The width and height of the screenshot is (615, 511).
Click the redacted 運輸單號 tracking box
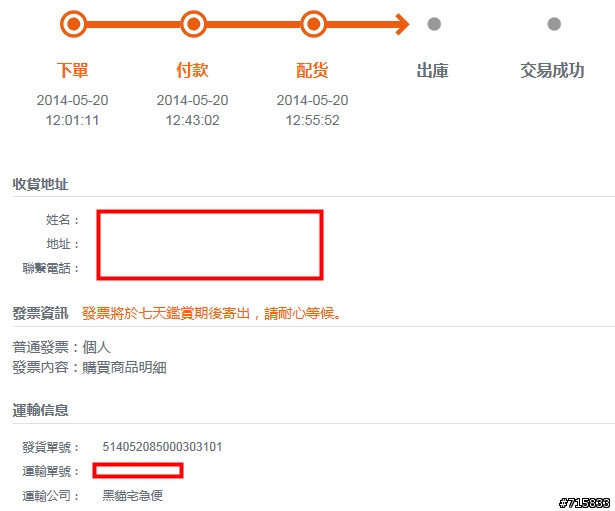tap(138, 471)
